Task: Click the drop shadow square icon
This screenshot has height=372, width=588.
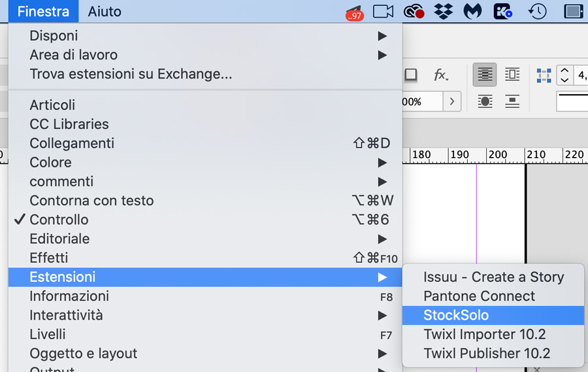Action: coord(411,75)
